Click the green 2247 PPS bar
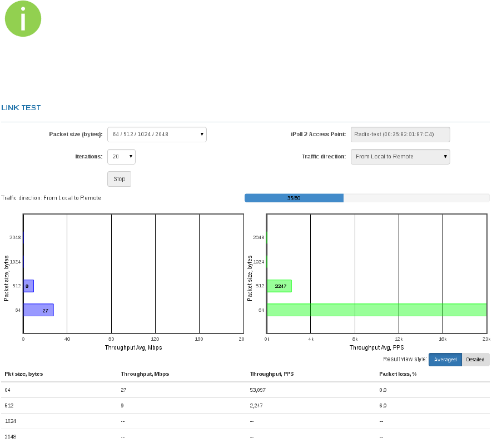Screen dimensions: 502x448 [x=279, y=286]
